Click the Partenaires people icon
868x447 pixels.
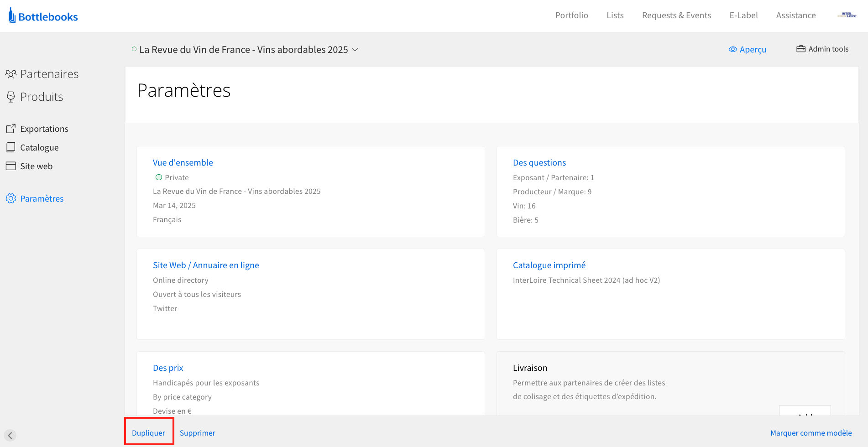tap(11, 74)
